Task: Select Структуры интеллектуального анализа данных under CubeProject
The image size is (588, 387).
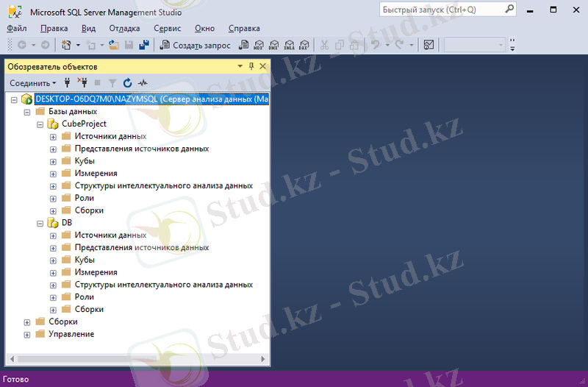Action: coord(163,186)
